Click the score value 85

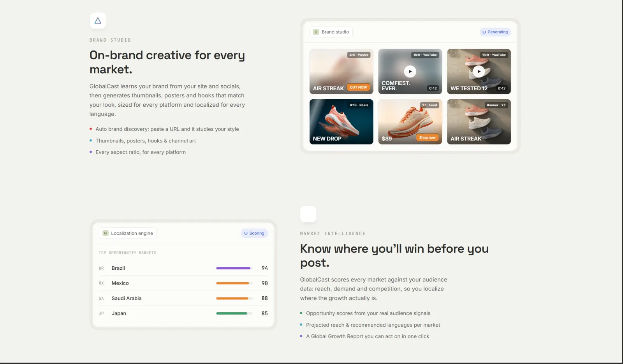point(264,313)
